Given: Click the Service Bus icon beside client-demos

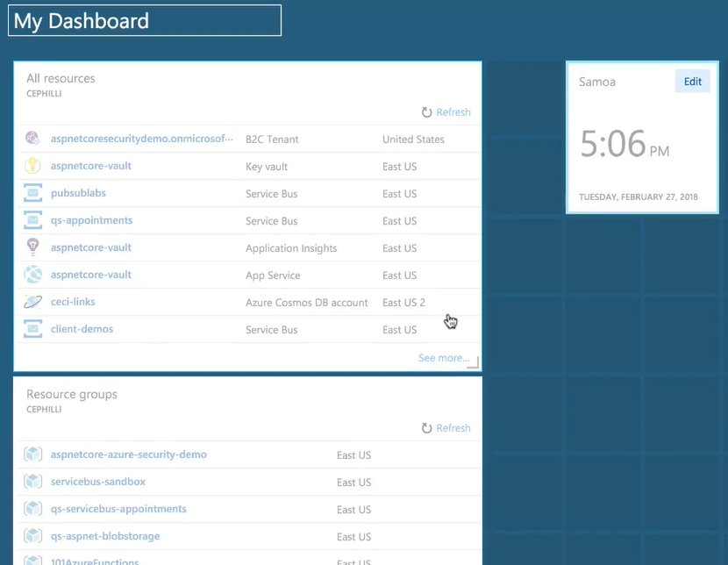Looking at the screenshot, I should coord(32,329).
